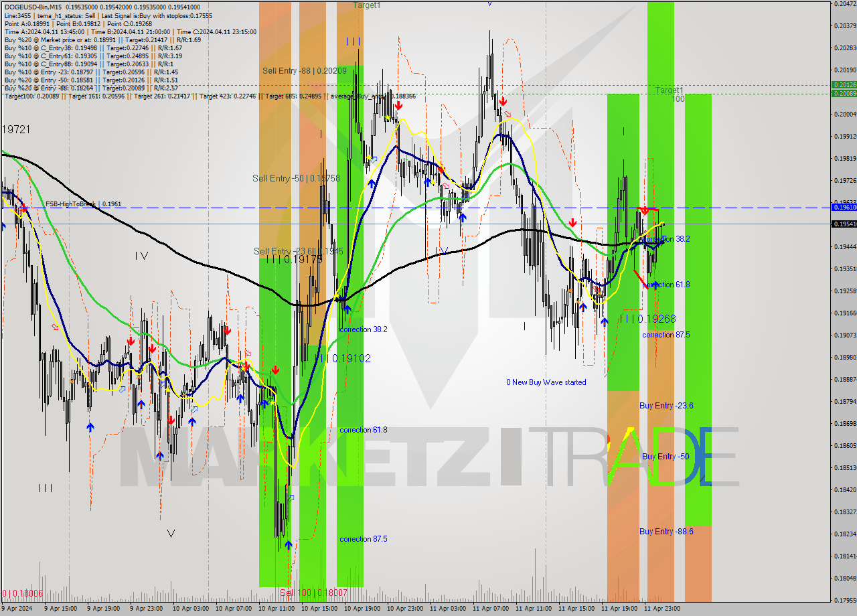This screenshot has height=616, width=857.
Task: Click the 0.18605 price axis value
Action: coord(845,445)
